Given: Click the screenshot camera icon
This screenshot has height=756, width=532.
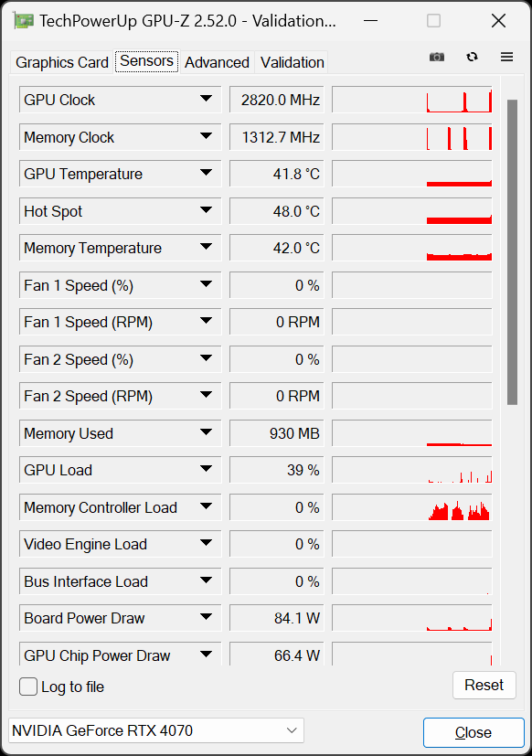Looking at the screenshot, I should click(437, 57).
